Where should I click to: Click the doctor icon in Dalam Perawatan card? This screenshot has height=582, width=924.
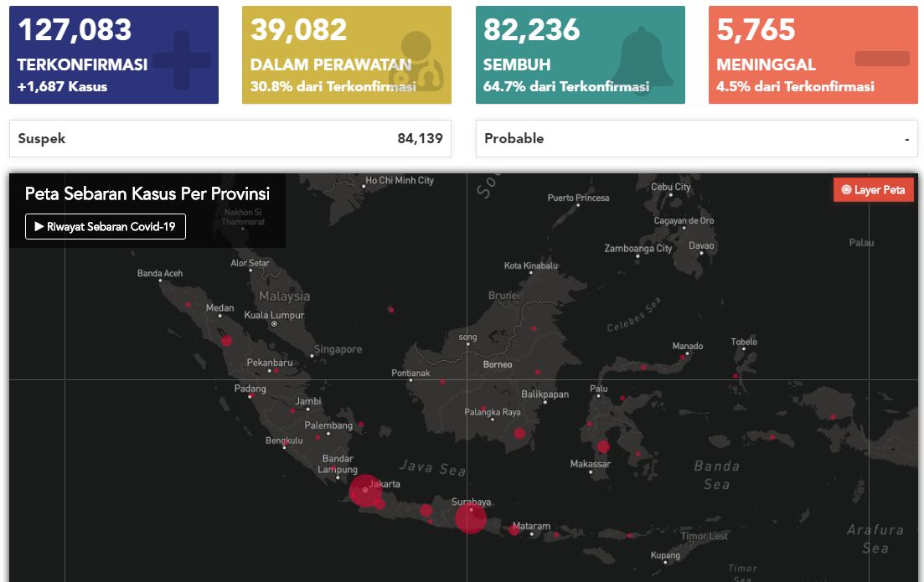pyautogui.click(x=416, y=60)
